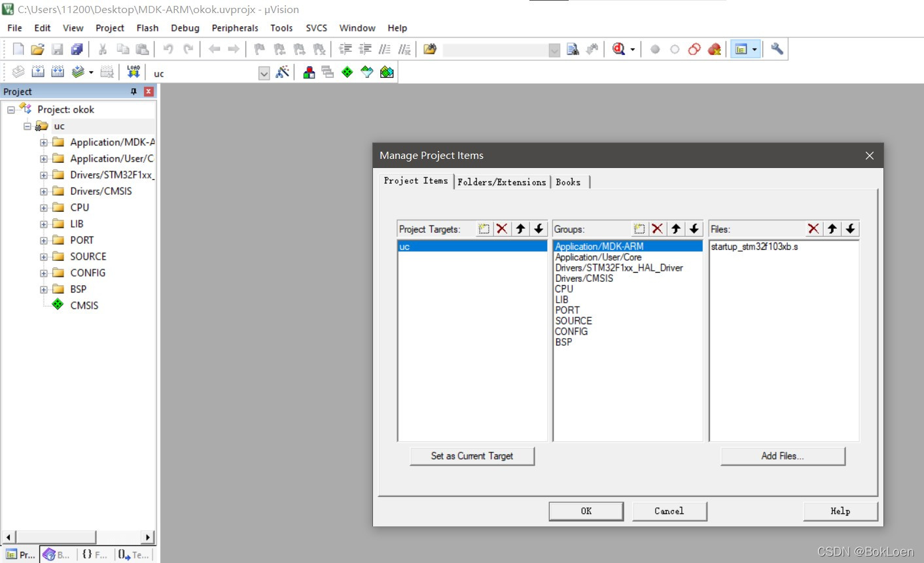Select the CONFIG group in the Groups list
Viewport: 924px width, 563px height.
point(571,332)
